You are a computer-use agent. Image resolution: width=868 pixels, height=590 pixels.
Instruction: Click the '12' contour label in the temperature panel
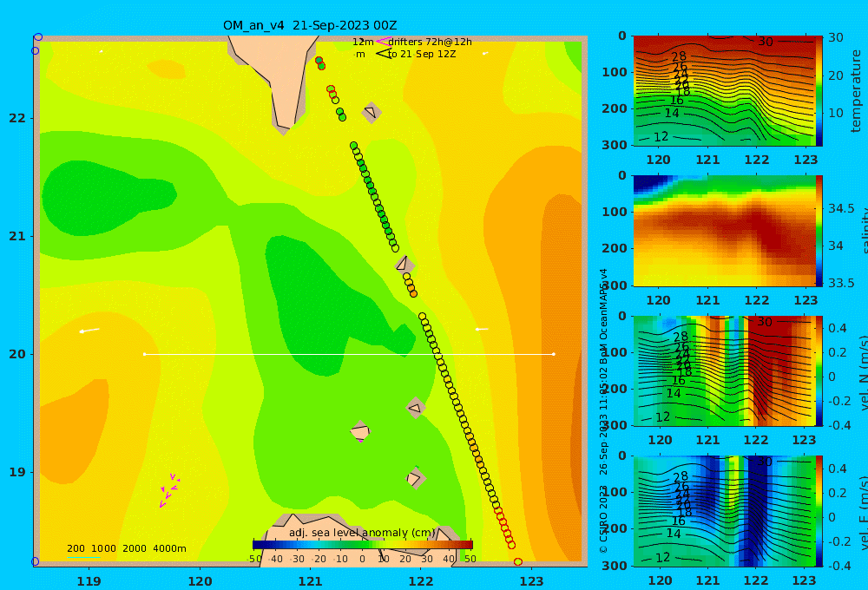click(x=661, y=137)
